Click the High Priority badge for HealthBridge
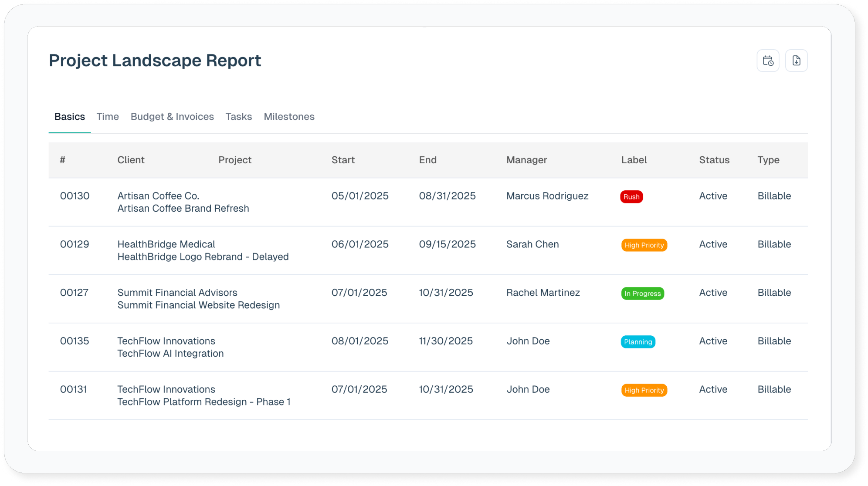This screenshot has height=486, width=868. tap(644, 245)
